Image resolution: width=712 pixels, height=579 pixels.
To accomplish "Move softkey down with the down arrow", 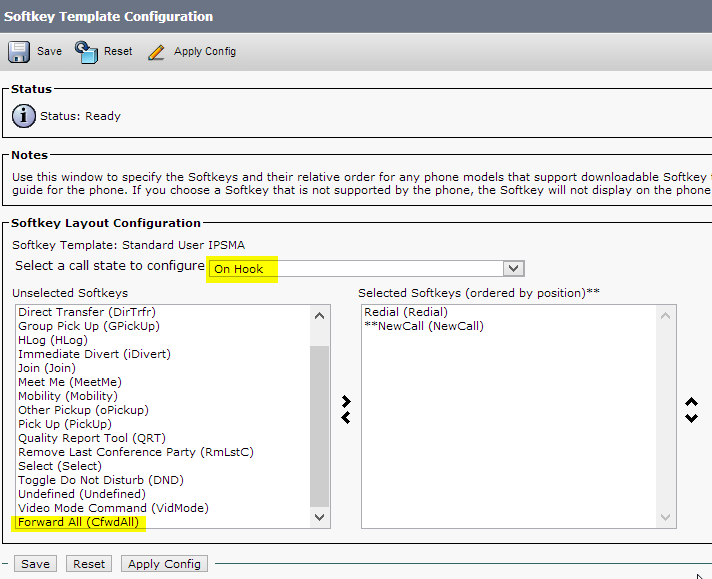I will click(691, 418).
